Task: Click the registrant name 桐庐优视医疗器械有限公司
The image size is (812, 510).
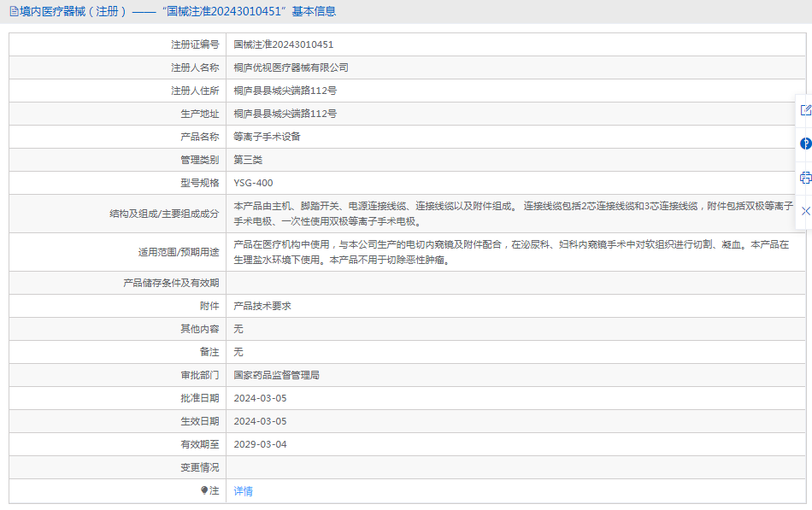Action: click(x=291, y=67)
